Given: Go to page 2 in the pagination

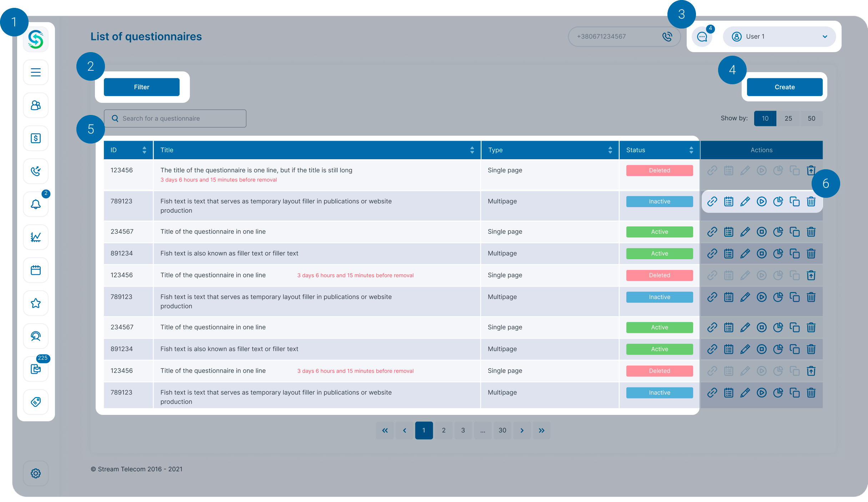Looking at the screenshot, I should 444,430.
